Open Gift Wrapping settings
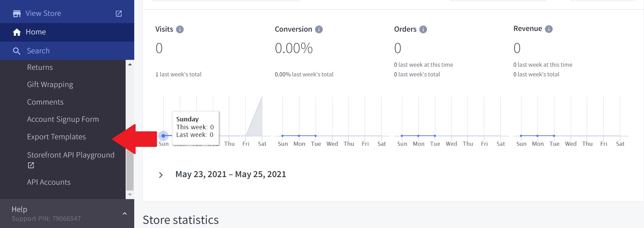The height and width of the screenshot is (228, 644). pos(50,85)
